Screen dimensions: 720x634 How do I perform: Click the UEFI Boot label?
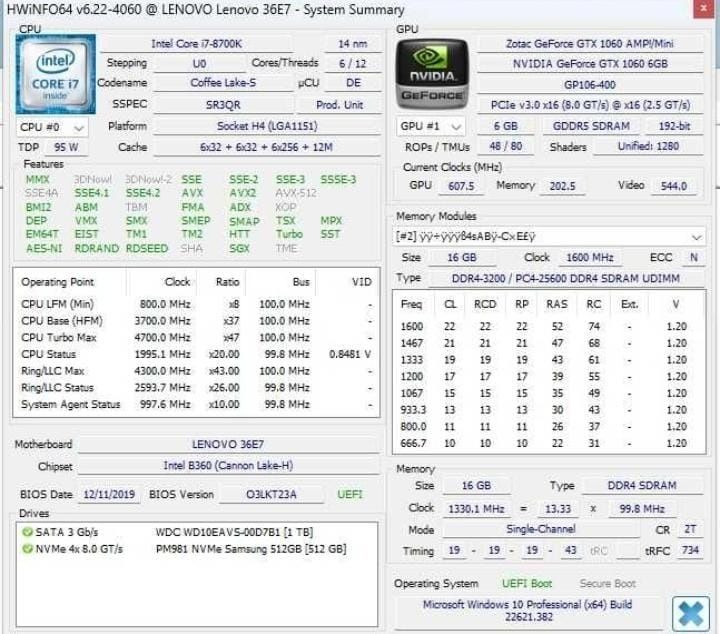click(527, 584)
